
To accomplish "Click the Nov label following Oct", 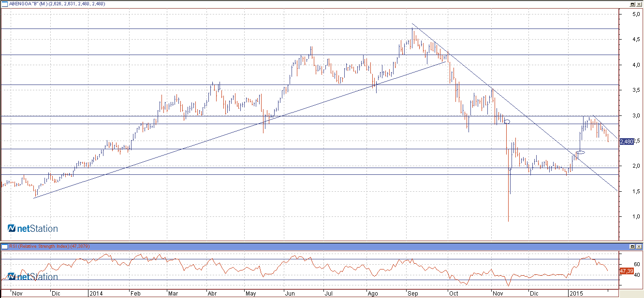I will [x=497, y=293].
